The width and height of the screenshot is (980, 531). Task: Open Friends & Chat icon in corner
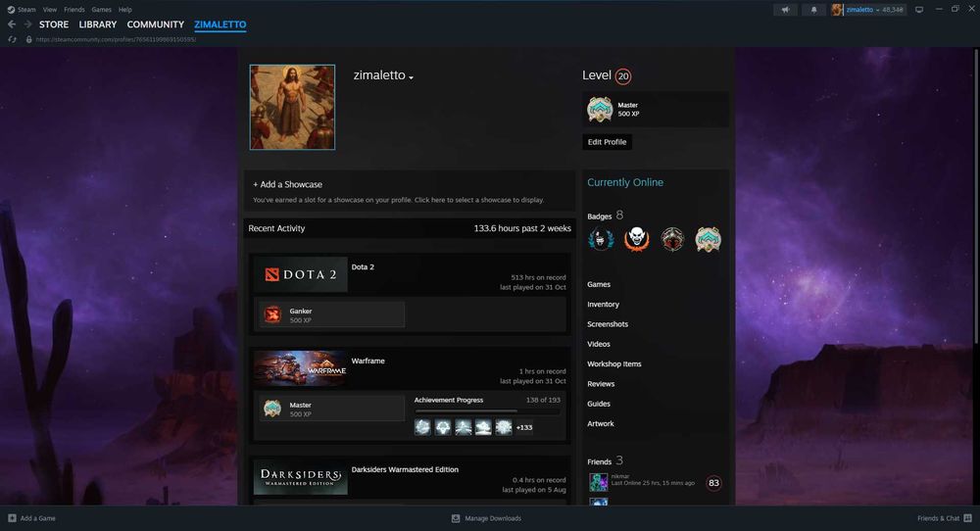pyautogui.click(x=967, y=518)
